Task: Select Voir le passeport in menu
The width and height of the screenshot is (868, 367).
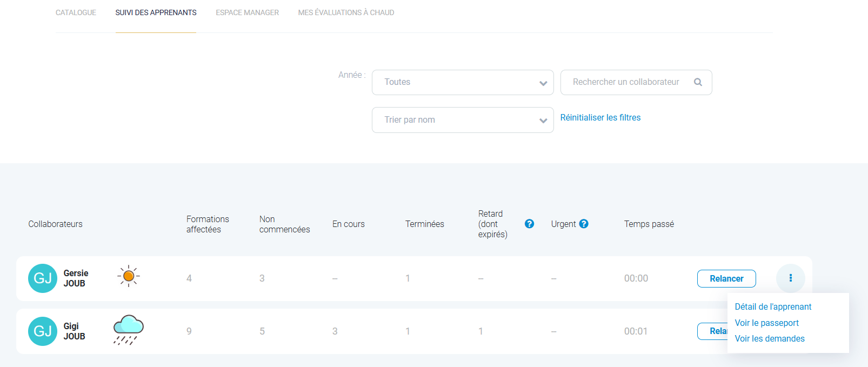Action: [x=766, y=323]
